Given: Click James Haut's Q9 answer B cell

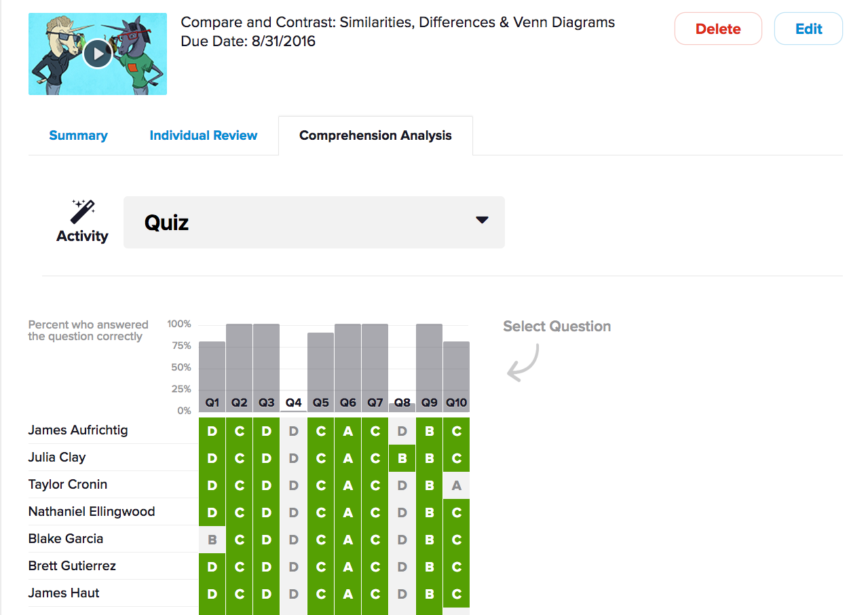Looking at the screenshot, I should [430, 594].
